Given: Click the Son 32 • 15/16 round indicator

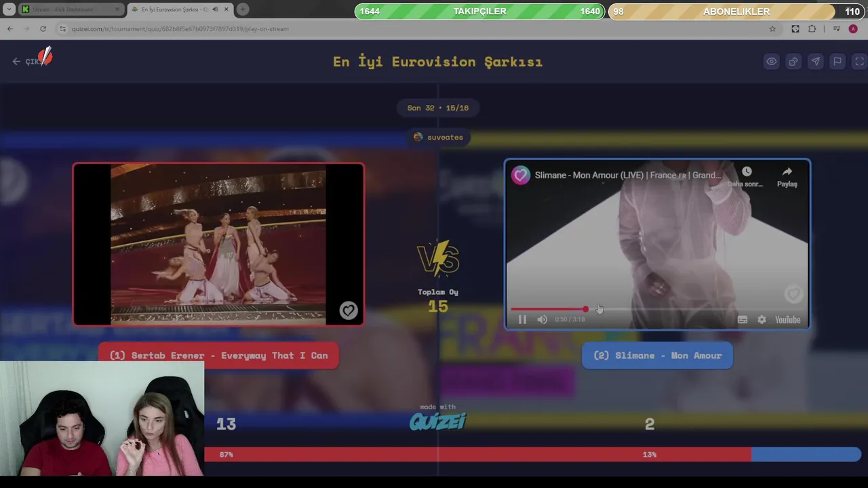Looking at the screenshot, I should (438, 108).
